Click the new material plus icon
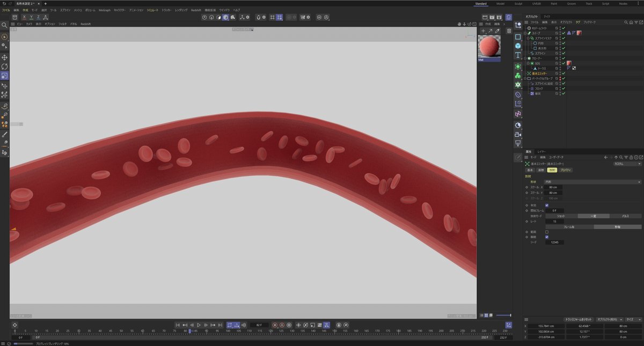The width and height of the screenshot is (644, 346). point(482,31)
